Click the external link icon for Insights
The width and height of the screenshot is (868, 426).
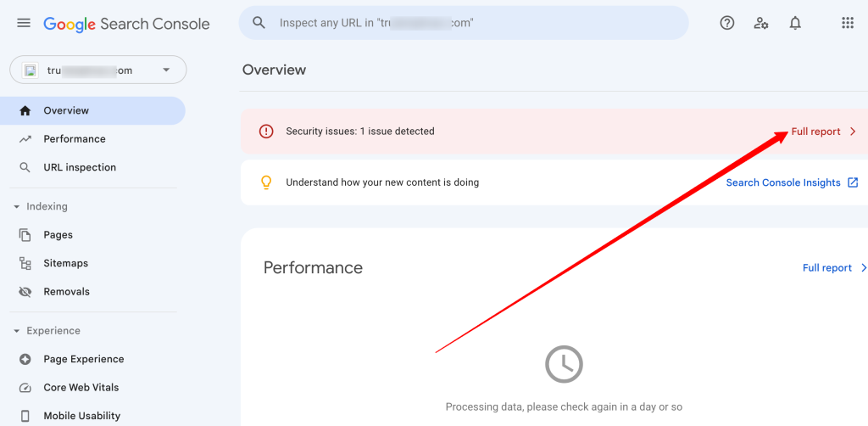(x=853, y=182)
